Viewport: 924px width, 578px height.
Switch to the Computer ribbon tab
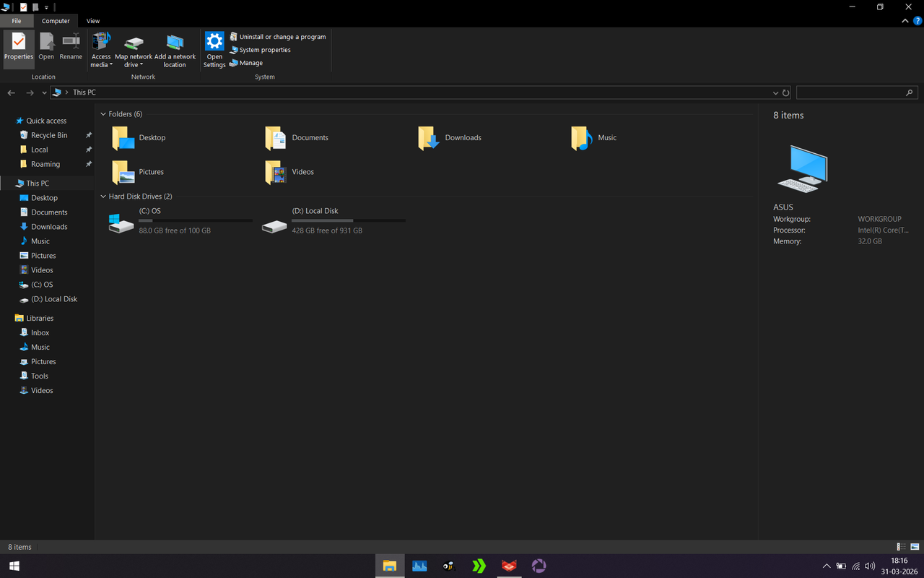tap(56, 21)
